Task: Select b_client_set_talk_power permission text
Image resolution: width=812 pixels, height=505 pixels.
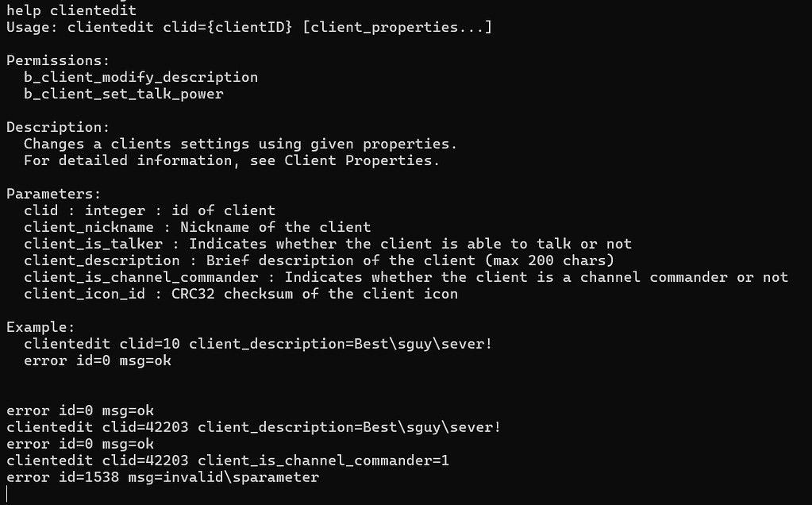Action: [x=123, y=94]
